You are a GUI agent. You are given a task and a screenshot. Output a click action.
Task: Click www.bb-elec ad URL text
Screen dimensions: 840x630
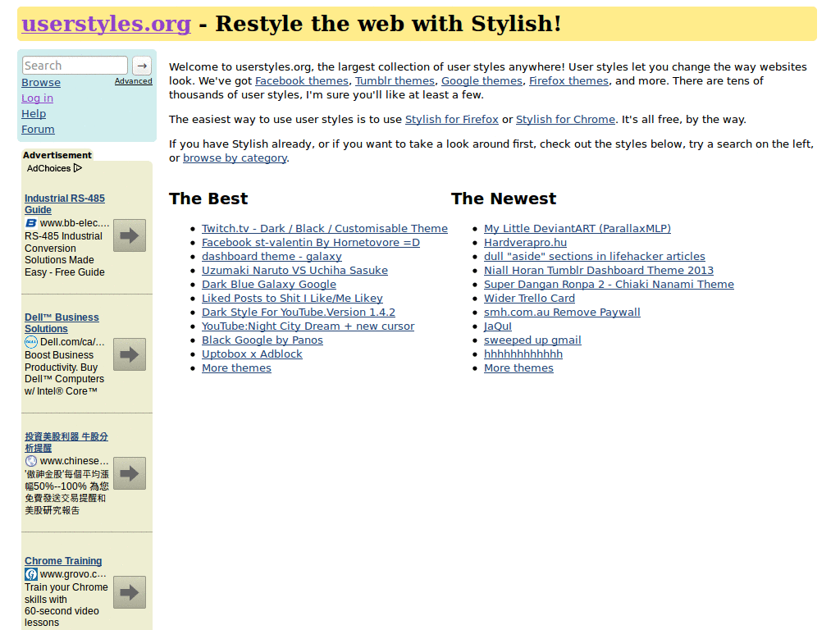75,223
